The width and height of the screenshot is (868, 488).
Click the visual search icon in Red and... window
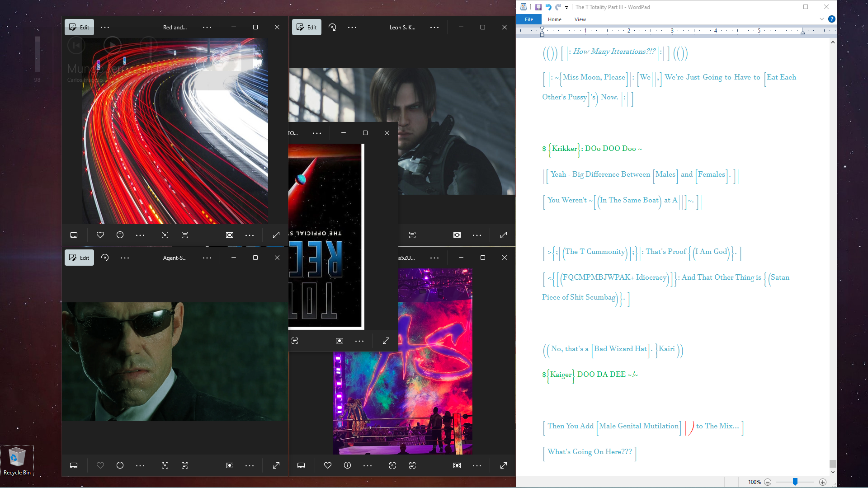165,235
